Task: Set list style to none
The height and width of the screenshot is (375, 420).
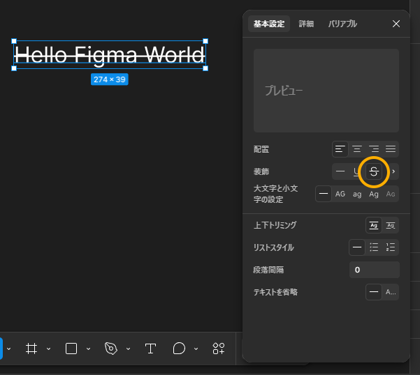Action: [357, 247]
